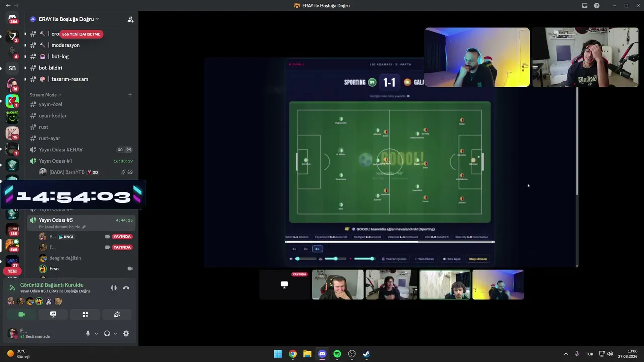Add a channel to Stream Mode category
This screenshot has height=362, width=644.
(130, 95)
